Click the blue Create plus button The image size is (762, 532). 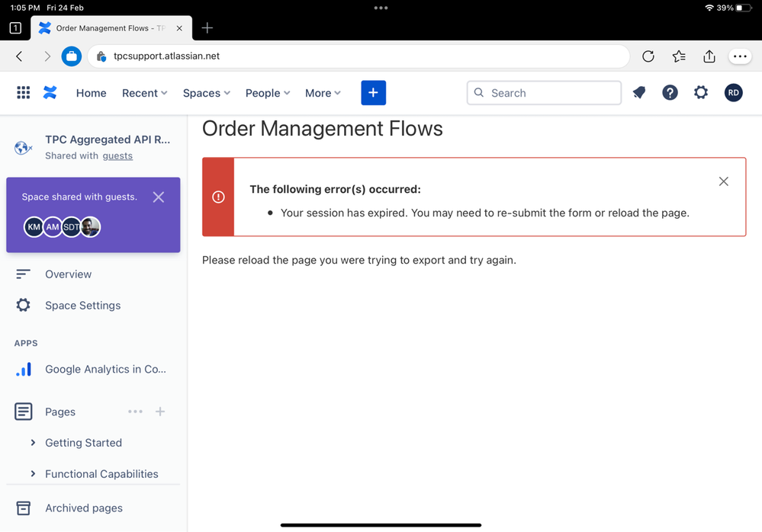click(373, 93)
